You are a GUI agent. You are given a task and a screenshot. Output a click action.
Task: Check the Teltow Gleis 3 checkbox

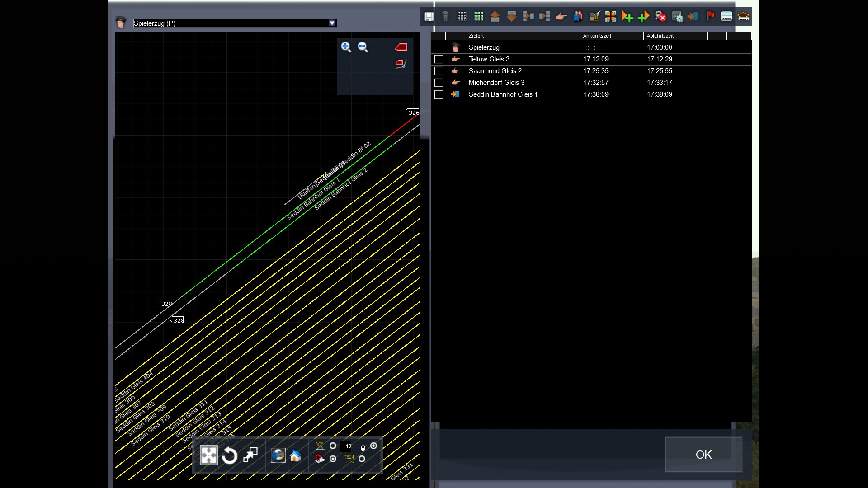(439, 59)
